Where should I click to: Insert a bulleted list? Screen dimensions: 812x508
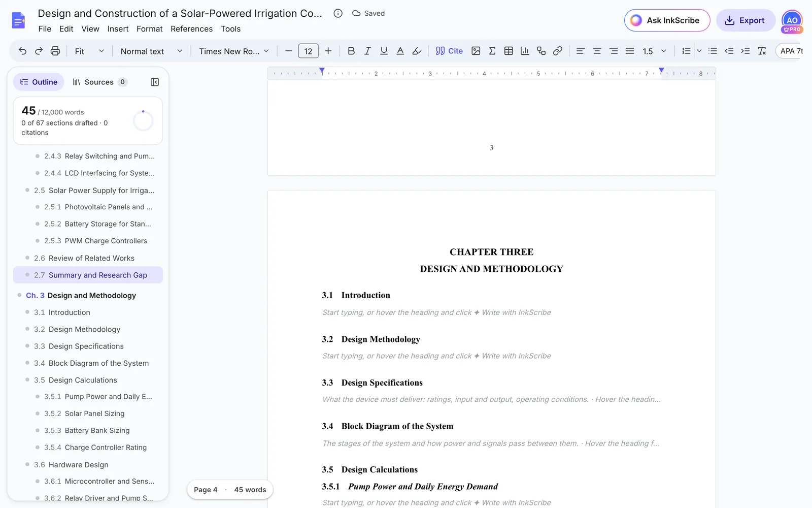713,51
